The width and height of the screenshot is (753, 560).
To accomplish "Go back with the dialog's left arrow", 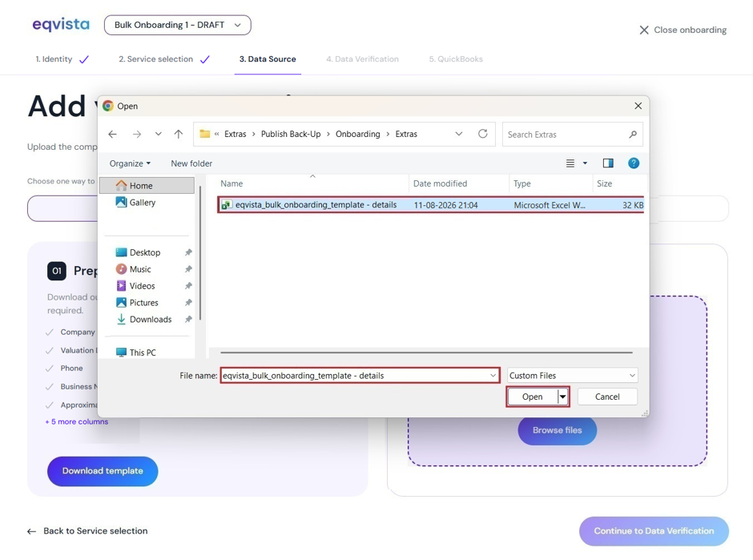I will tap(112, 134).
